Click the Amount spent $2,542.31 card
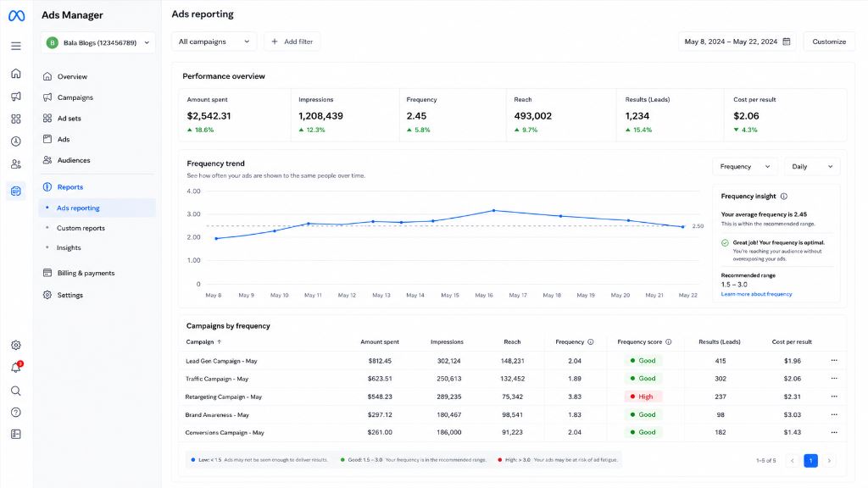 [236, 115]
